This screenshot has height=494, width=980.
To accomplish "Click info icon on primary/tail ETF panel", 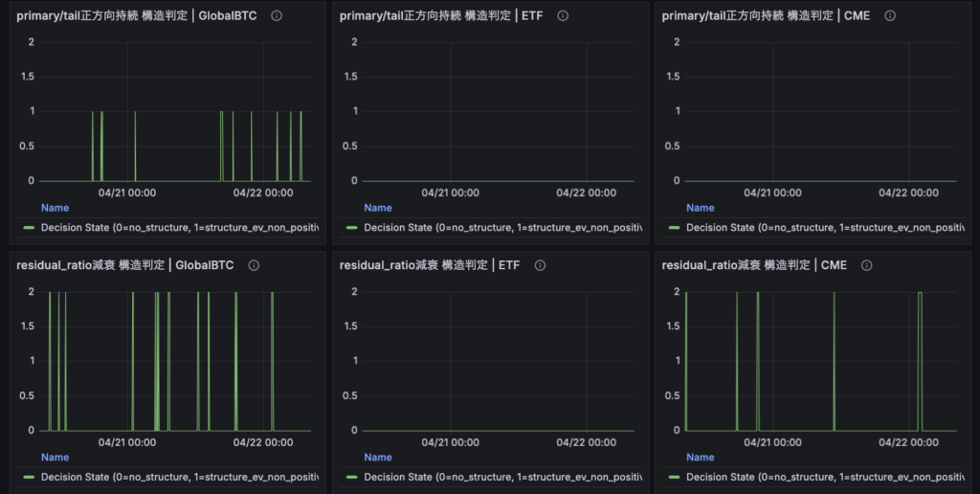I will [563, 16].
